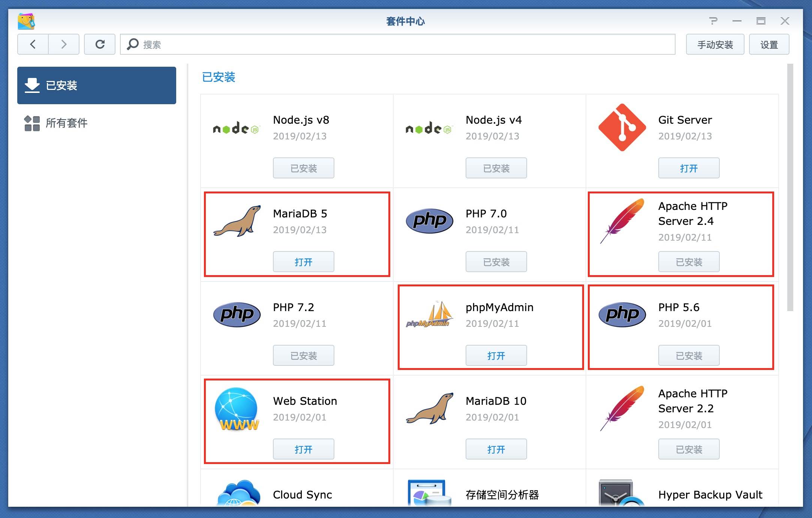This screenshot has height=518, width=812.
Task: Click the Hyper Backup Vault safe icon
Action: click(x=621, y=493)
